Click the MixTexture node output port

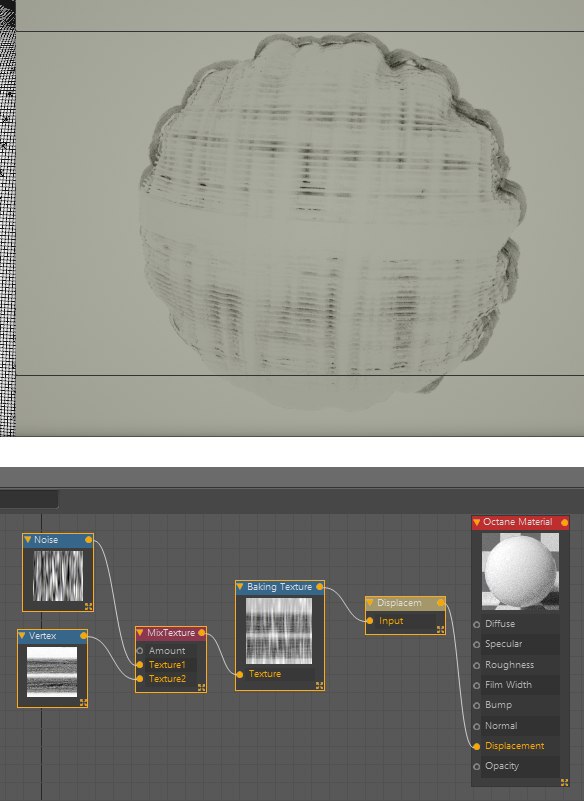point(202,633)
